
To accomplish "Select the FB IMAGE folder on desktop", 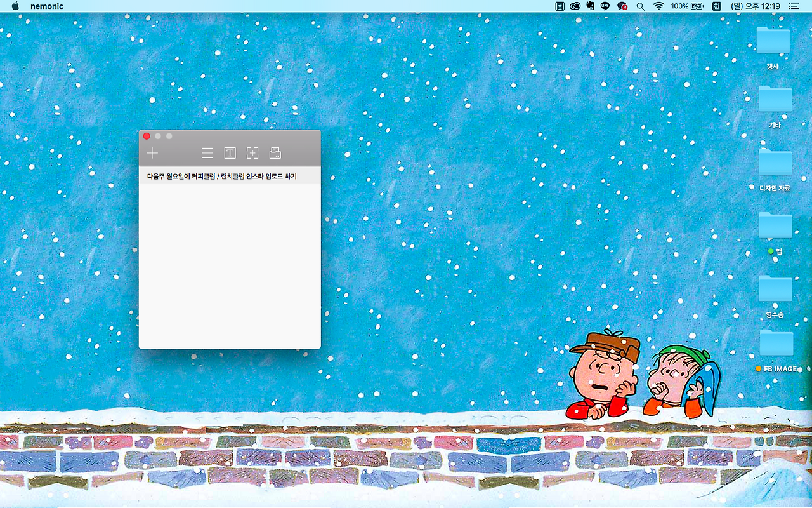I will click(x=776, y=343).
